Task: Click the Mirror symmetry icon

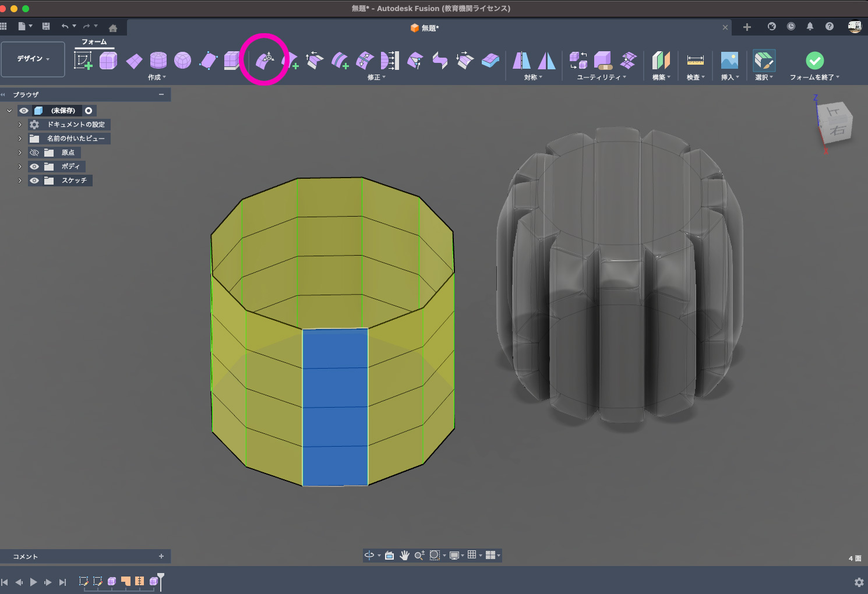Action: [521, 60]
